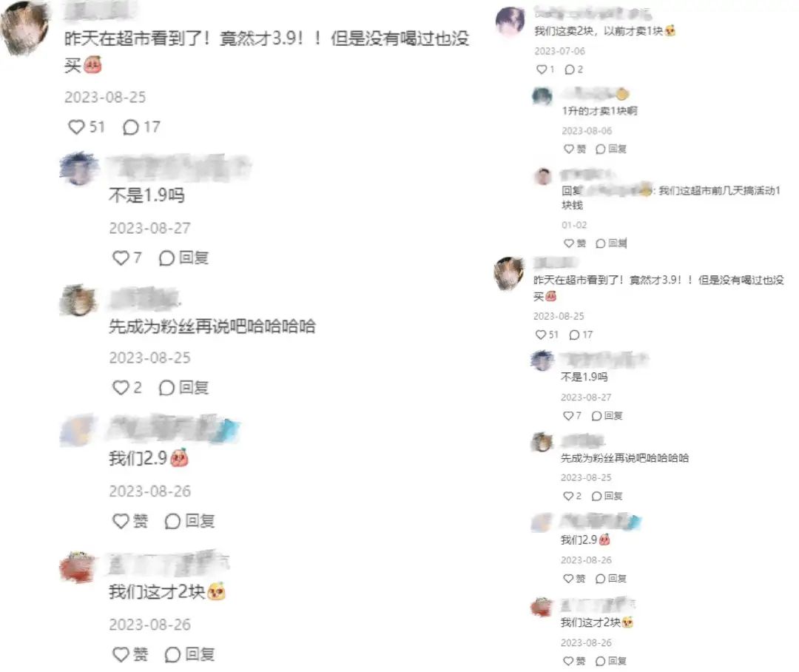Reply to the left-side "先成为粉丝再说吧哈哈哈哈哈" comment

click(183, 388)
